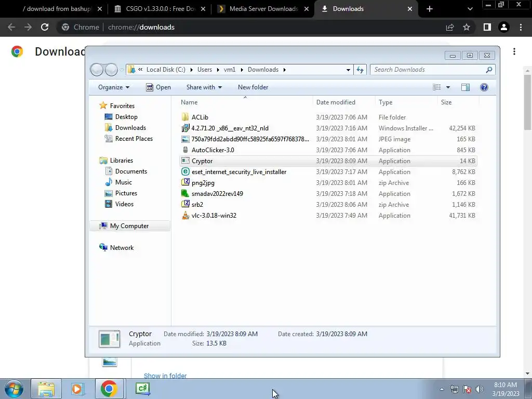Click the Windows Start orb
Screen dimensions: 532x399
(14, 389)
